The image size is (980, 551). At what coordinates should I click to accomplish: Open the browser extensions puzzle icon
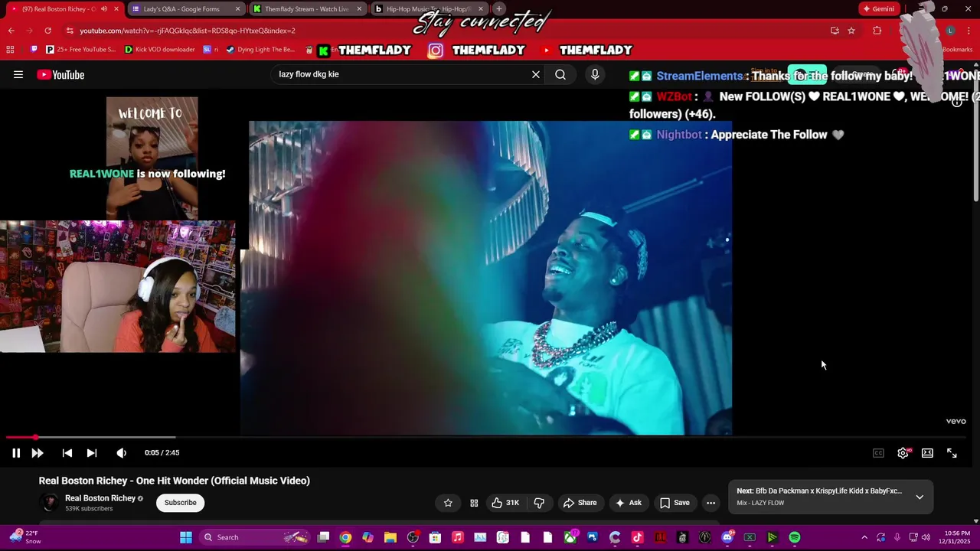(x=877, y=31)
